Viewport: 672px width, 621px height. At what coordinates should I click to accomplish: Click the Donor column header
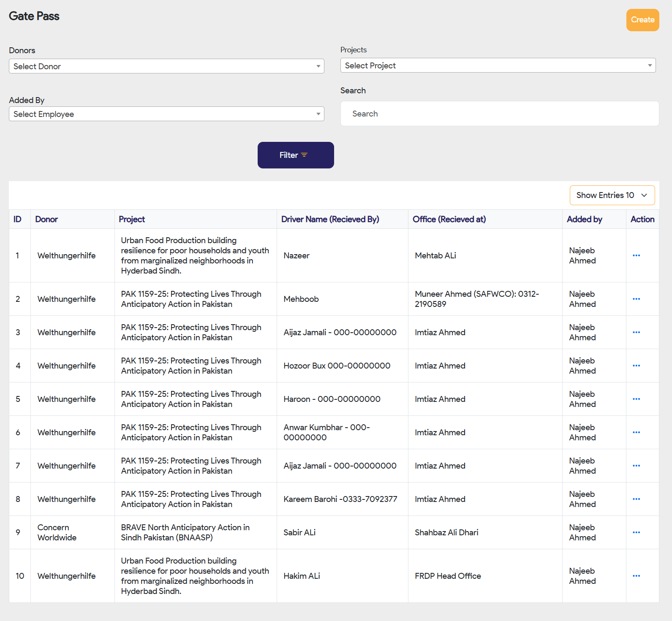click(x=46, y=219)
